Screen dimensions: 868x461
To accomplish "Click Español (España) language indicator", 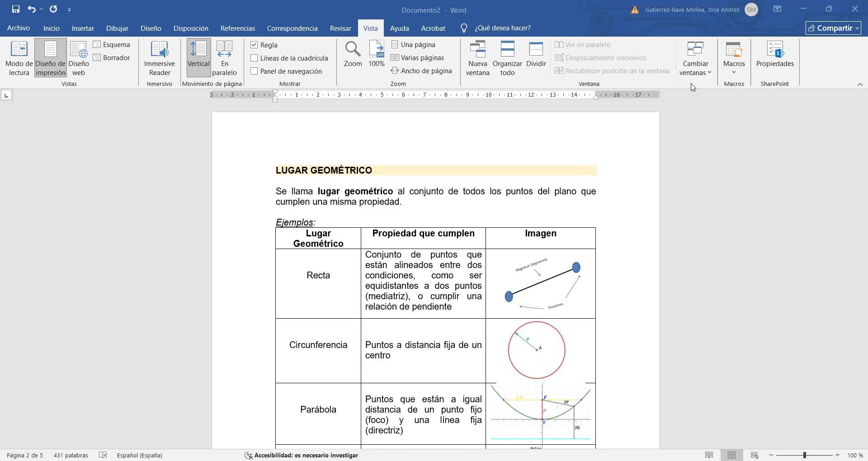I will coord(139,455).
